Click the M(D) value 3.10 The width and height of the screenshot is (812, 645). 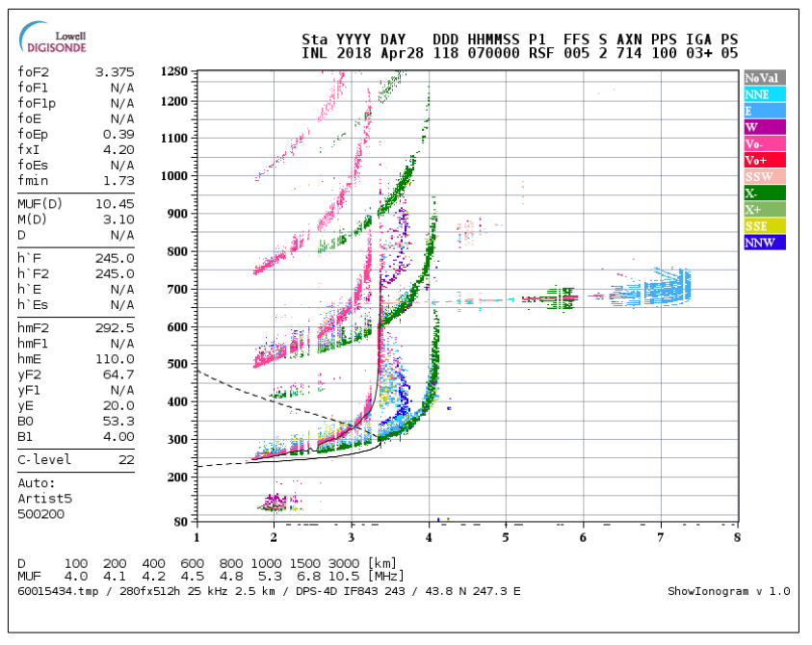click(118, 219)
